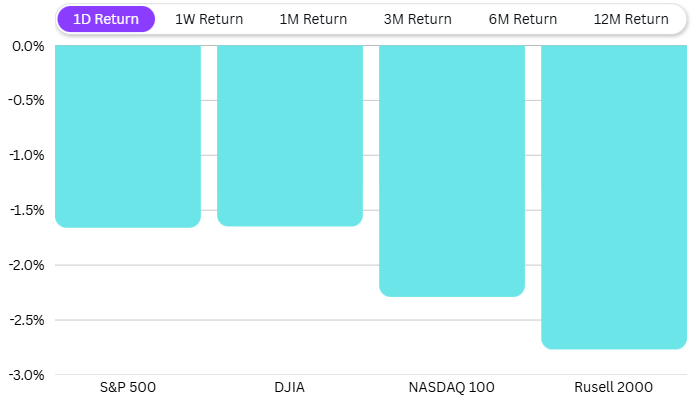Select the 1D Return tab
The width and height of the screenshot is (697, 402).
[x=106, y=19]
